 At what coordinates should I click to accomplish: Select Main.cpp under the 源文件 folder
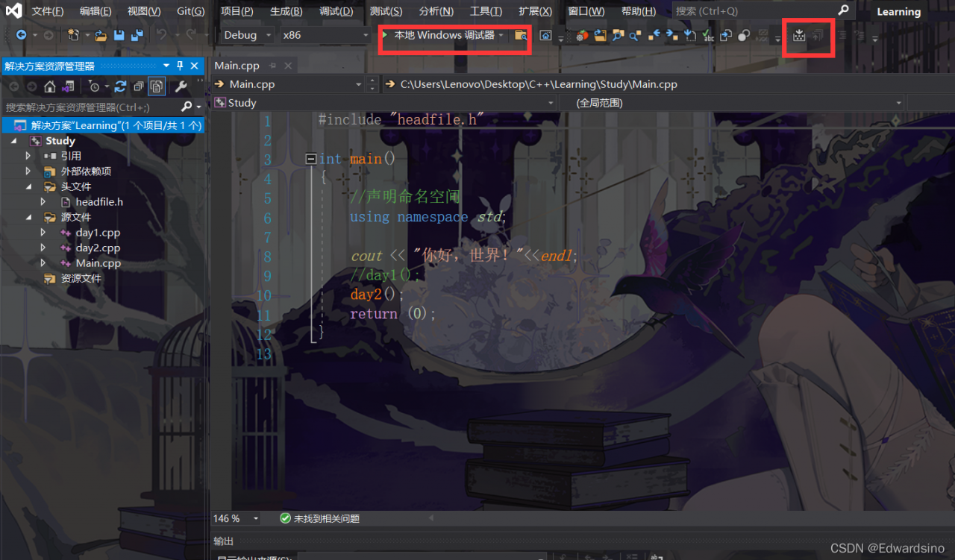(x=98, y=263)
